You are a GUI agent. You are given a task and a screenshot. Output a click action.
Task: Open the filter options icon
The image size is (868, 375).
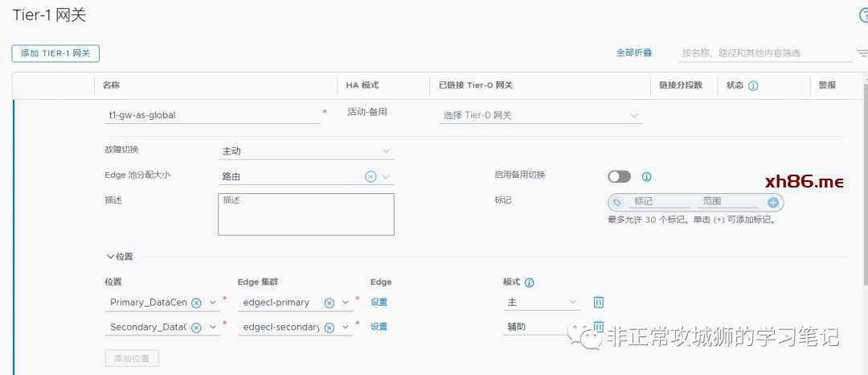click(x=862, y=53)
